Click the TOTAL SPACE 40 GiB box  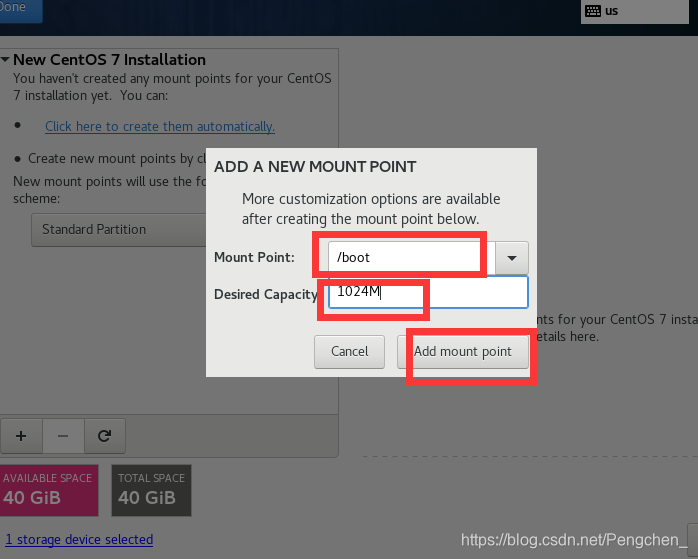[151, 490]
